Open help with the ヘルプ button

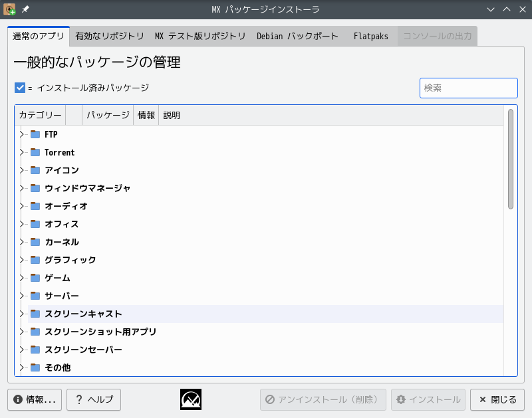pos(94,399)
